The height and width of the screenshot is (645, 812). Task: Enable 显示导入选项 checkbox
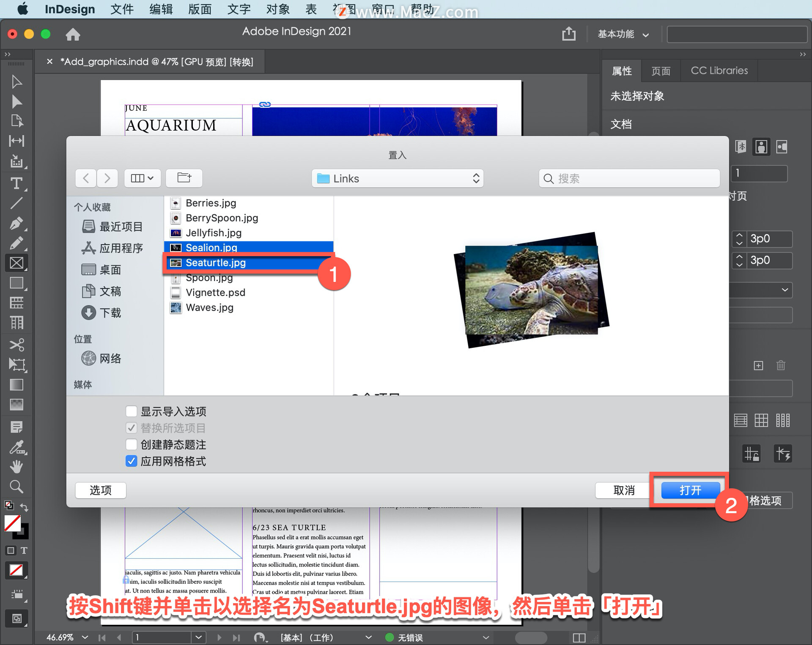131,411
